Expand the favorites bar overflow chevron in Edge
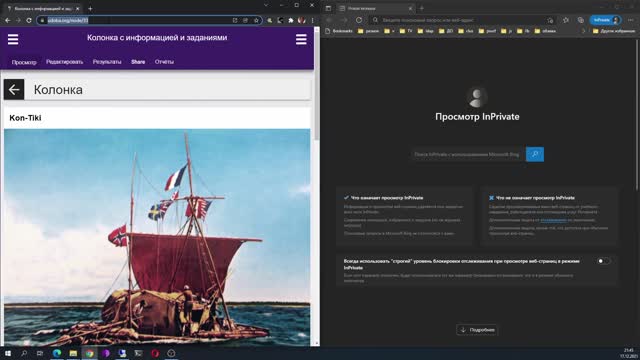Image resolution: width=640 pixels, height=360 pixels. [583, 31]
